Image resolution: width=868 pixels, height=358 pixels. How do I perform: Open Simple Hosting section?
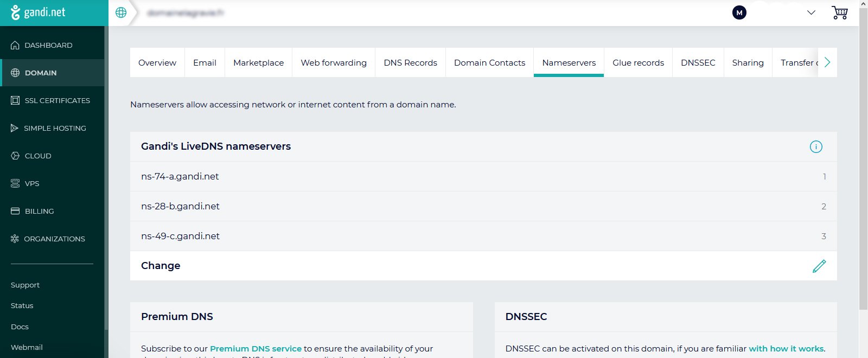click(54, 128)
